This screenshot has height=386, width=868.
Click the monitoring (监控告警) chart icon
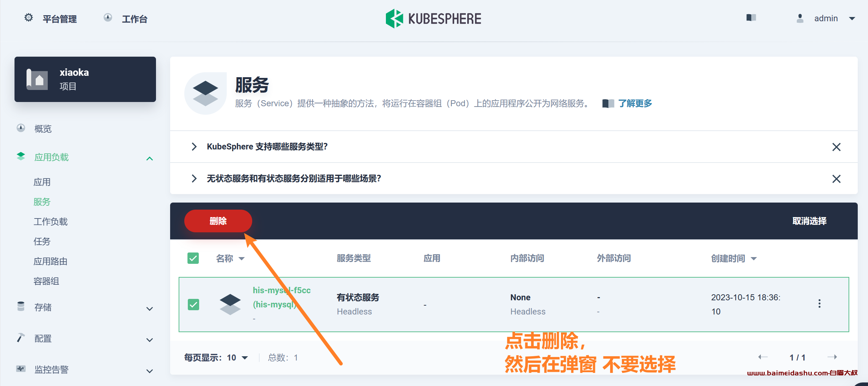click(x=21, y=369)
